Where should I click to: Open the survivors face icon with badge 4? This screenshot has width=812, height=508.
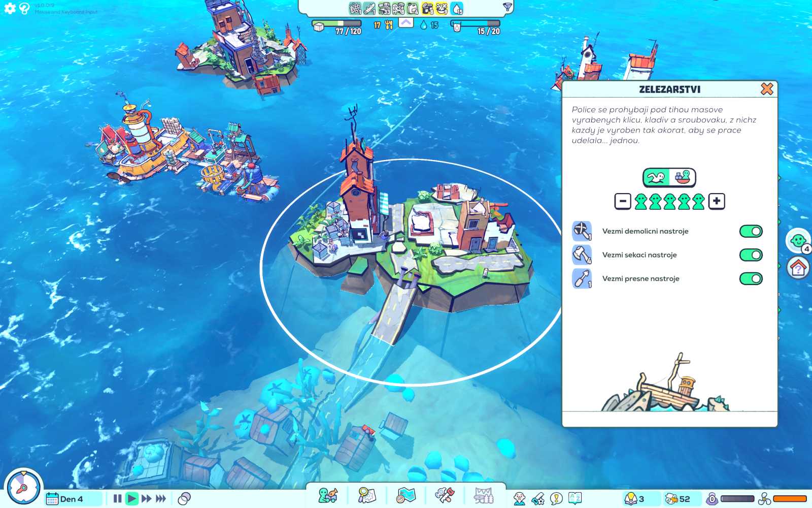[x=798, y=240]
